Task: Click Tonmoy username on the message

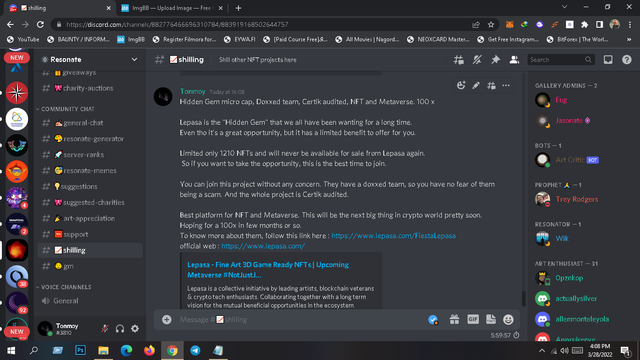Action: [x=193, y=91]
